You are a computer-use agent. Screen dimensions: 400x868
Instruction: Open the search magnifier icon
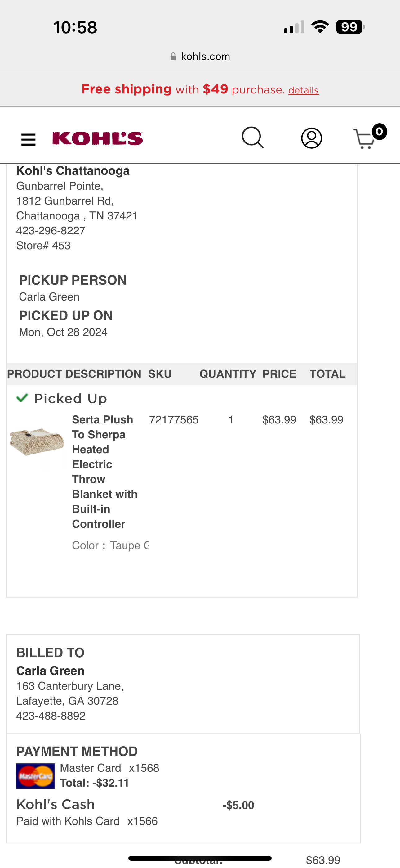click(252, 138)
